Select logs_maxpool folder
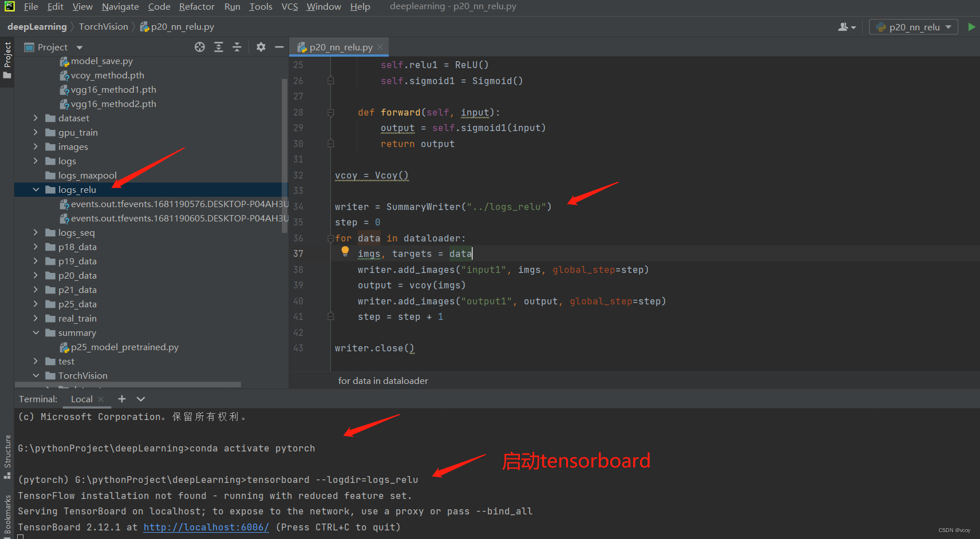This screenshot has width=980, height=539. tap(87, 175)
